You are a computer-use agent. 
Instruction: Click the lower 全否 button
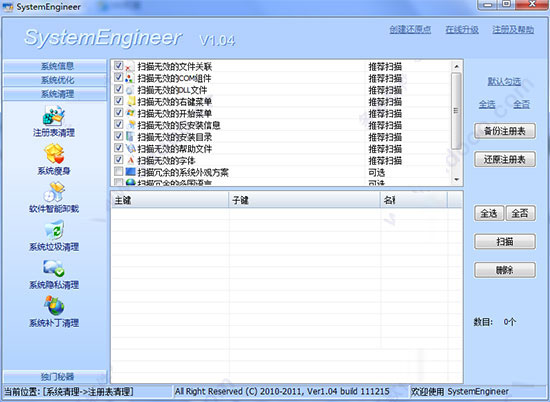[521, 213]
